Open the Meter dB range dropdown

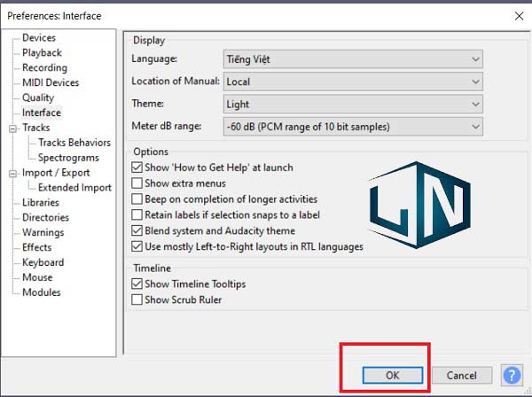pos(353,127)
